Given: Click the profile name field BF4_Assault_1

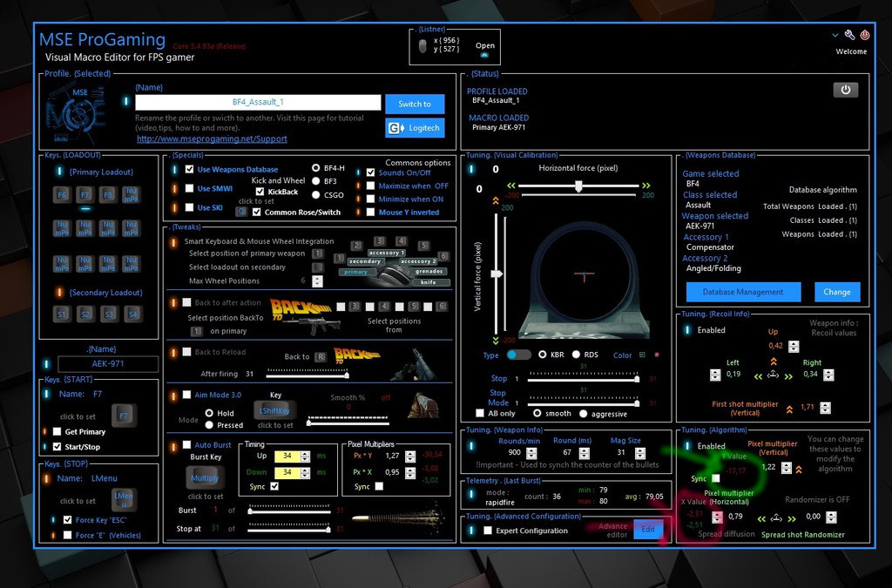Looking at the screenshot, I should tap(258, 103).
